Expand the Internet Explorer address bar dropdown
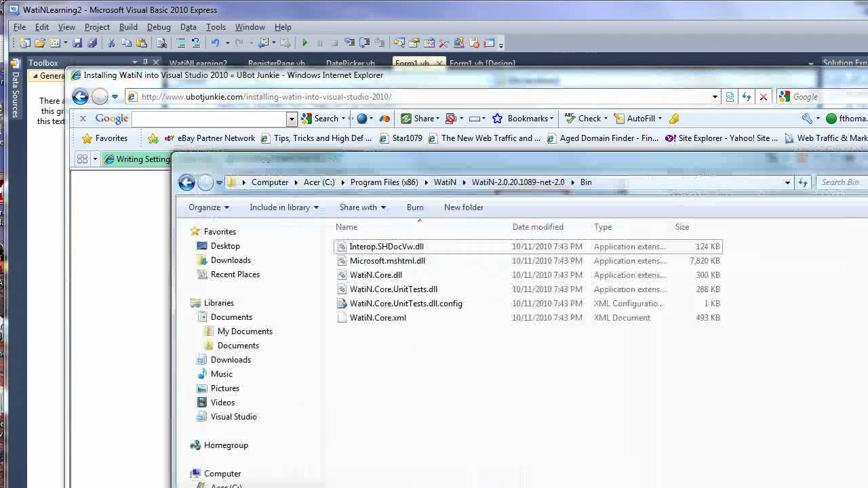 tap(715, 97)
